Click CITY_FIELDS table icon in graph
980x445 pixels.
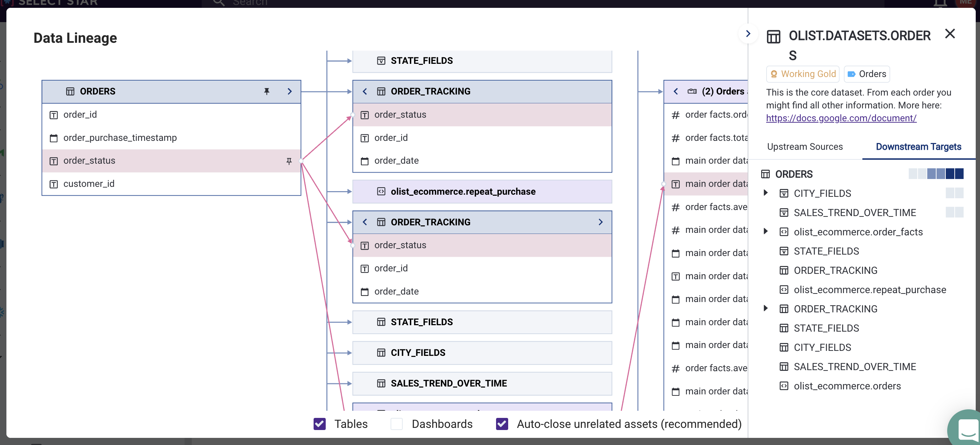tap(381, 353)
